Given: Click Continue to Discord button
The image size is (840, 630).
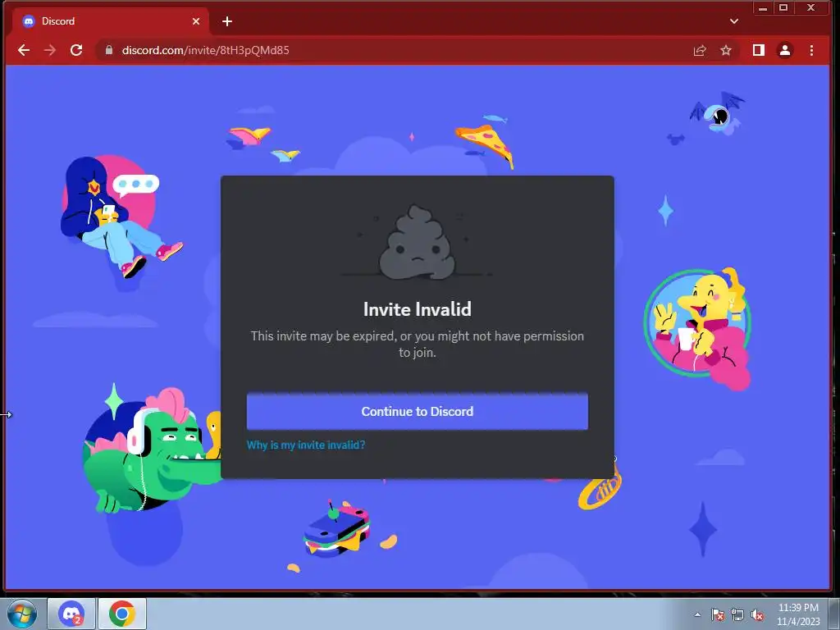Looking at the screenshot, I should tap(418, 412).
